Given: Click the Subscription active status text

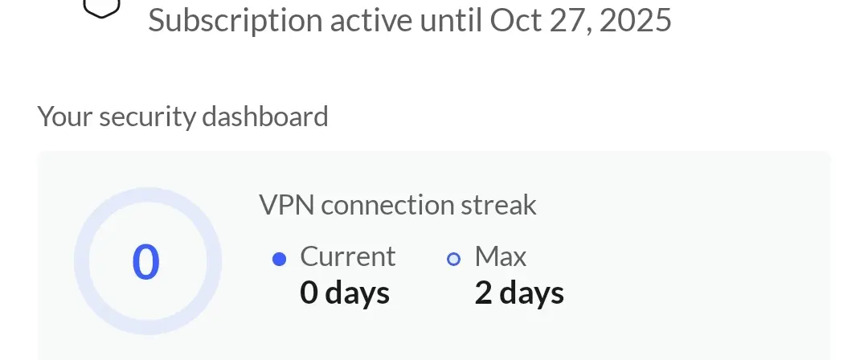Looking at the screenshot, I should tap(410, 21).
